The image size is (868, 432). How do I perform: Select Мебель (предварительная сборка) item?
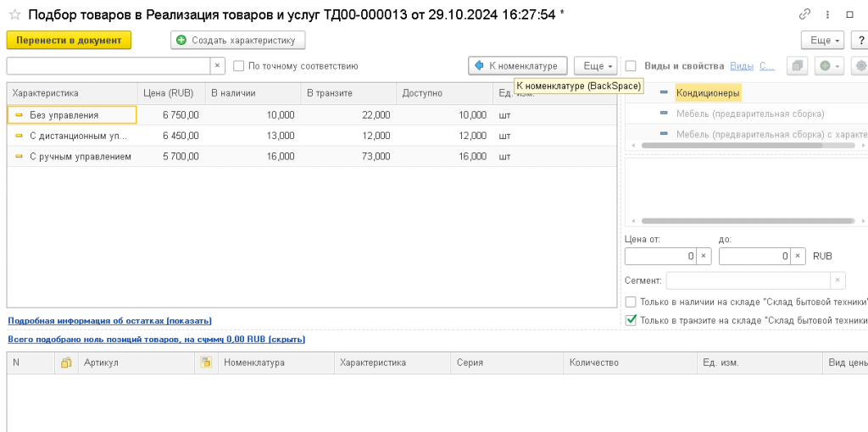point(750,114)
